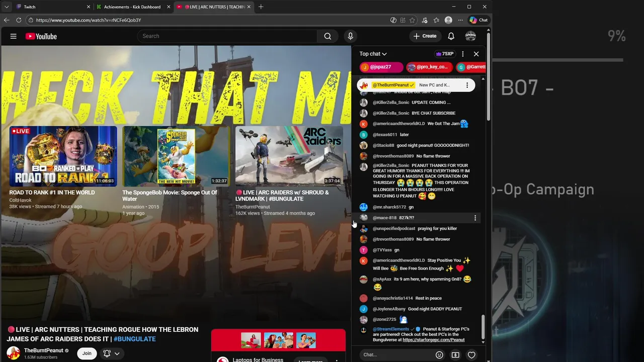Open the Copilot Chat button
644x362 pixels.
point(478,20)
